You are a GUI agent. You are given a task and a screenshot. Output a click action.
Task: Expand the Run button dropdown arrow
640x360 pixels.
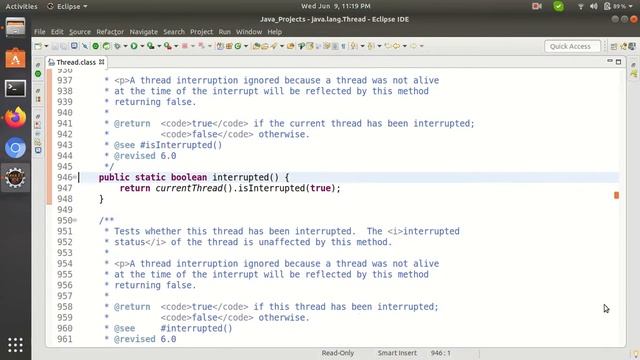point(142,46)
